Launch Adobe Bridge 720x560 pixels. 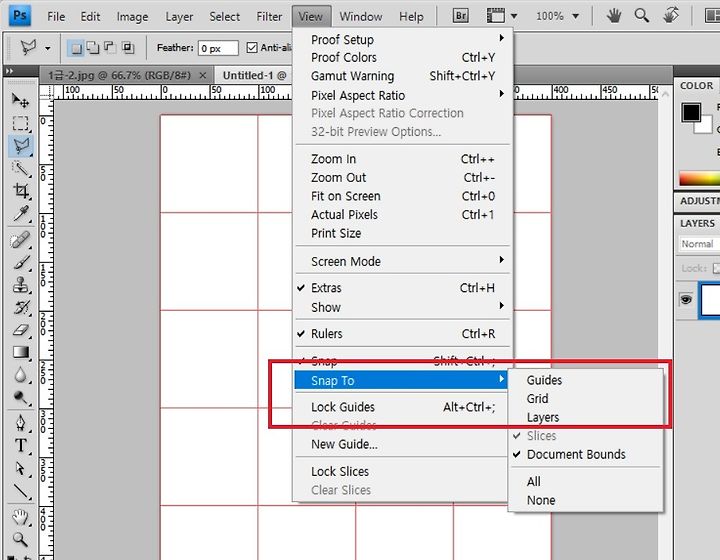point(461,16)
